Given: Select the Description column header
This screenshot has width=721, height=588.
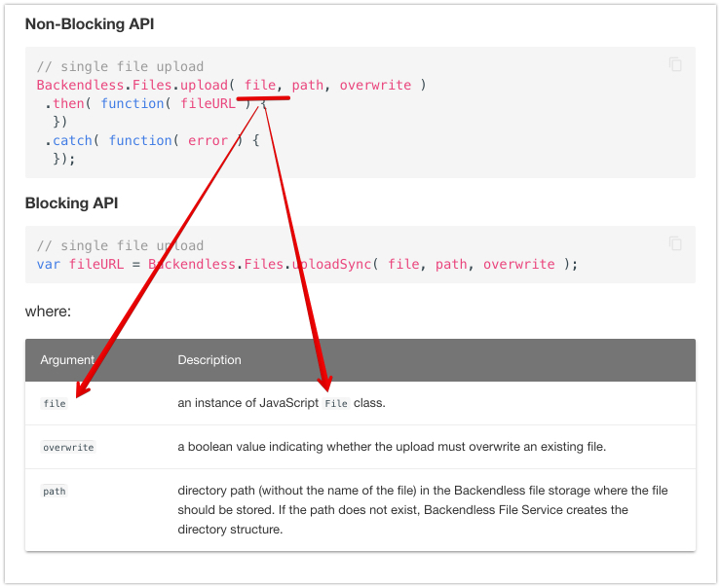Looking at the screenshot, I should tap(209, 360).
